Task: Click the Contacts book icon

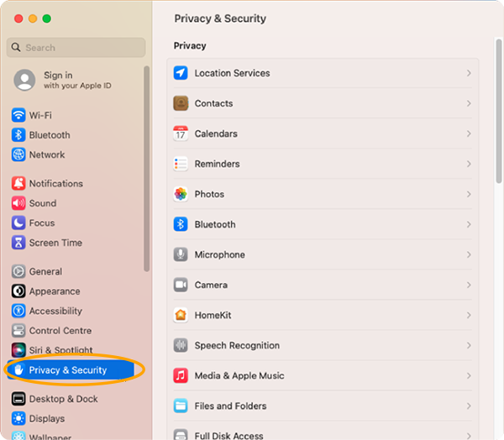Action: point(181,103)
